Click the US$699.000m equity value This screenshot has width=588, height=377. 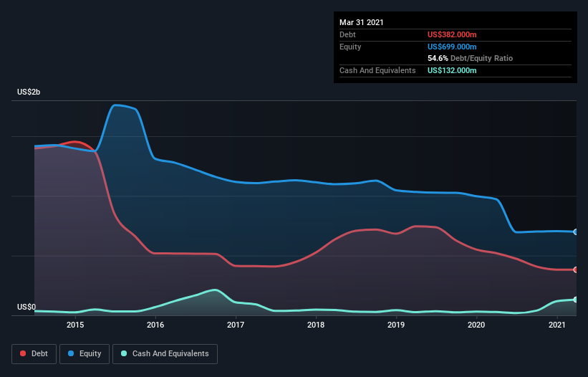tap(452, 47)
